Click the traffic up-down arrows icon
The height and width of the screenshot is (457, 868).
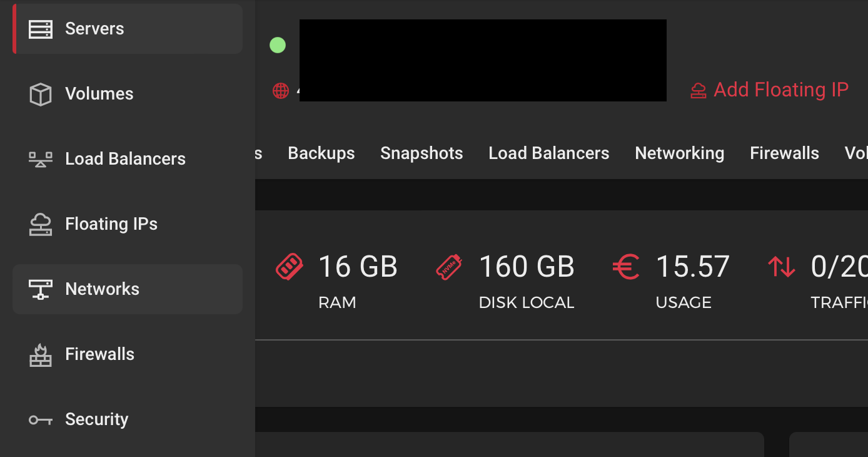pos(782,267)
